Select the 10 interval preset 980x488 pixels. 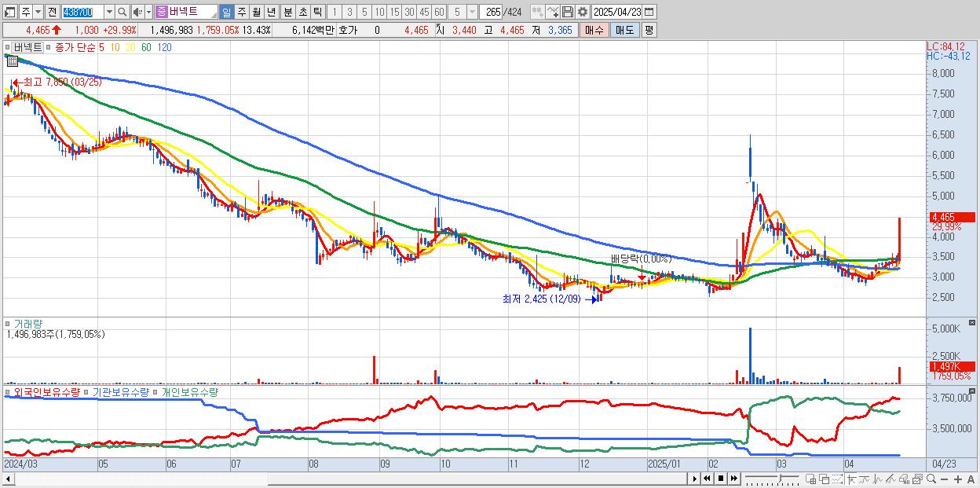pos(379,12)
